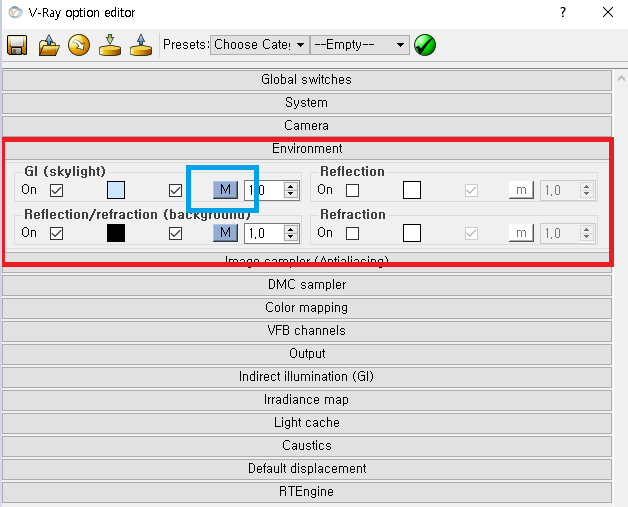
Task: Toggle the GI skylight map-enable checkbox
Action: (175, 190)
